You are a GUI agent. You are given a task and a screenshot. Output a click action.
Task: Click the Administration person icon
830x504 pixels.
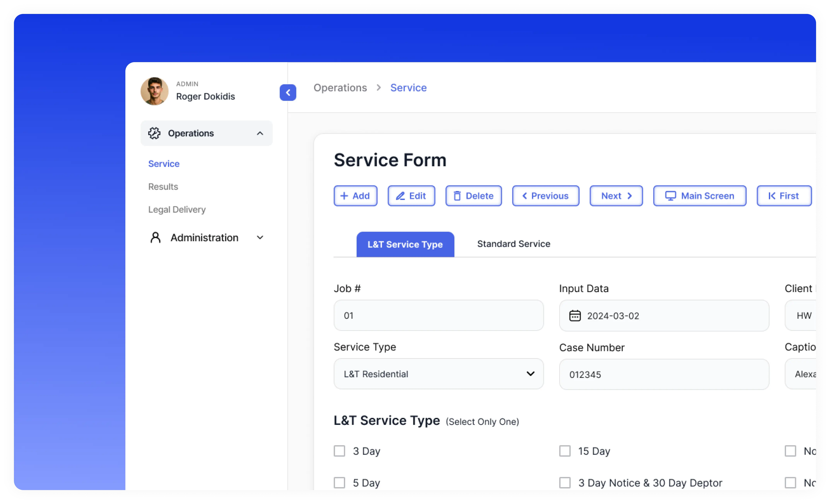point(155,237)
